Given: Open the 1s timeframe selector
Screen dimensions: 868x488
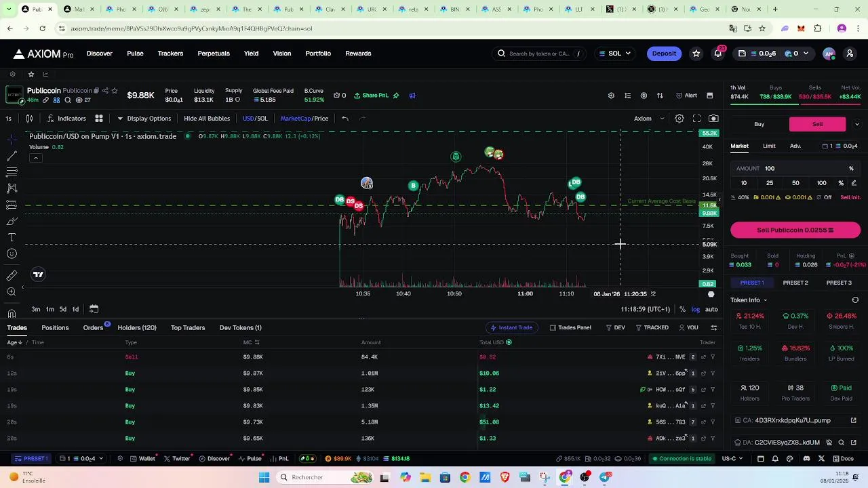Looking at the screenshot, I should [x=8, y=118].
